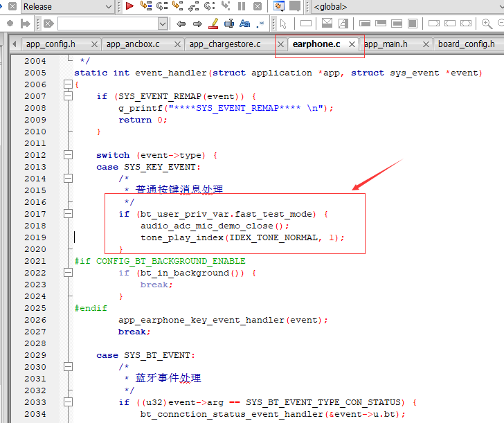The width and height of the screenshot is (504, 423).
Task: Toggle regex search icon
Action: [x=260, y=24]
